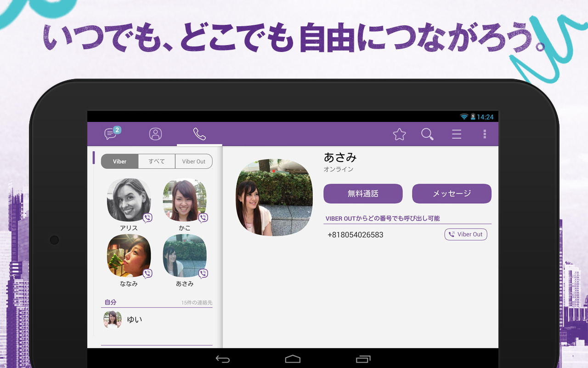Tap the 15件の連絡先 contact count

197,303
